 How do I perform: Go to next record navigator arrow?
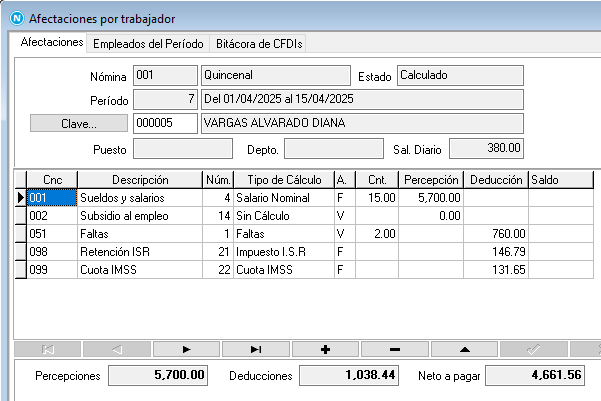(186, 349)
